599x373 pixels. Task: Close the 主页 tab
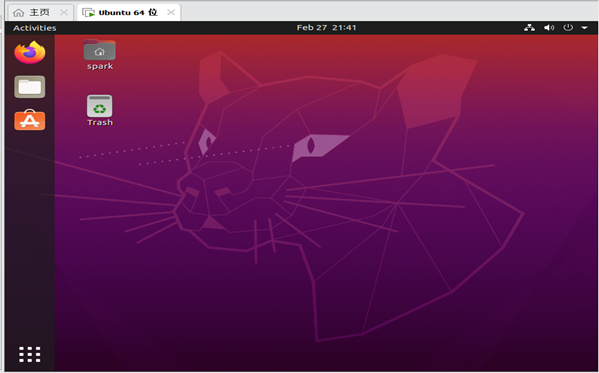tap(64, 13)
